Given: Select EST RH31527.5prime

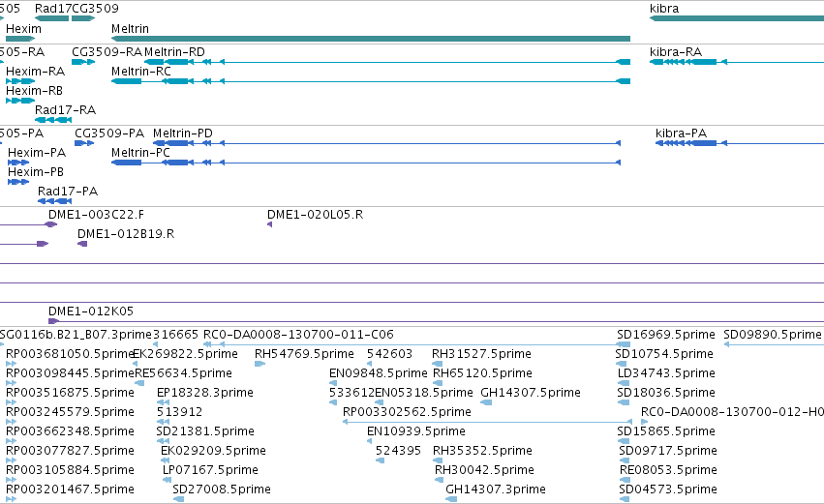Looking at the screenshot, I should coord(481,354).
